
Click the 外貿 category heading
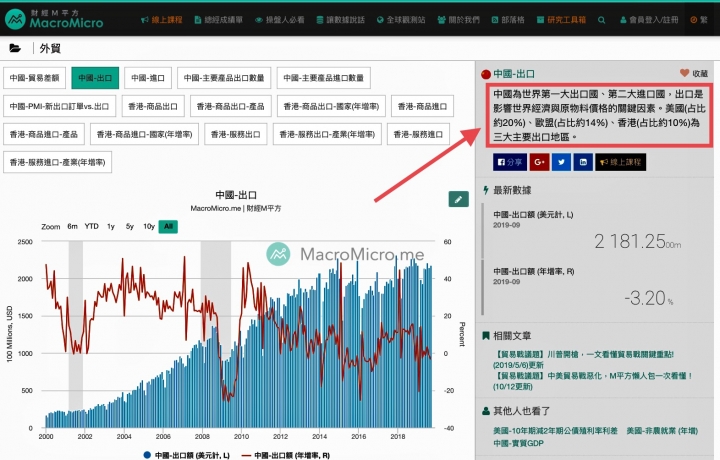point(50,48)
